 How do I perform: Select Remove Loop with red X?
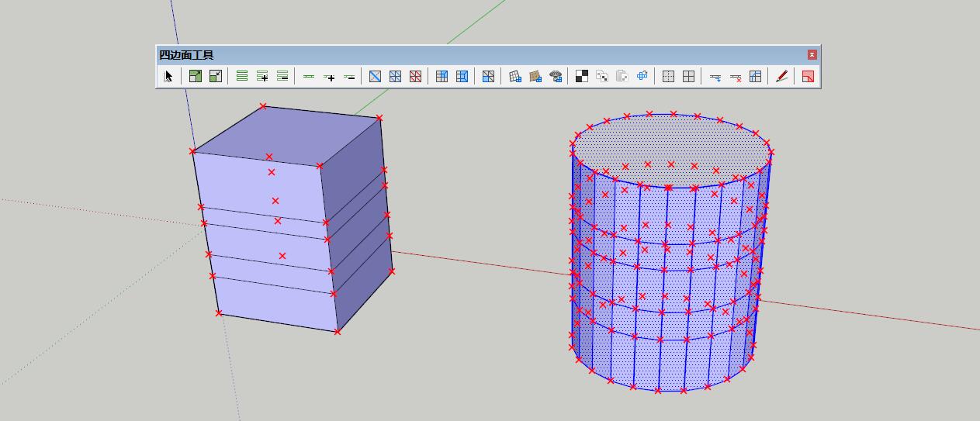(x=736, y=76)
